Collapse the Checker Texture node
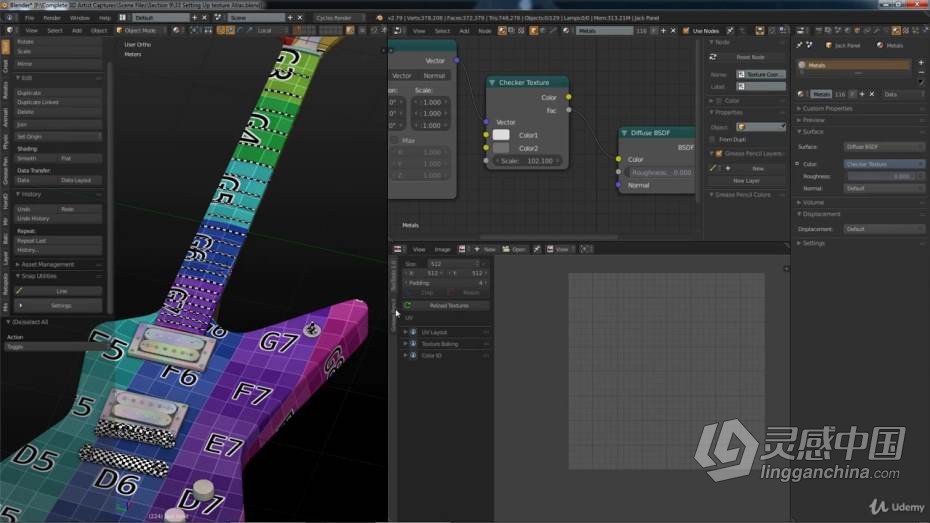Screen dimensions: 930x523 (492, 83)
